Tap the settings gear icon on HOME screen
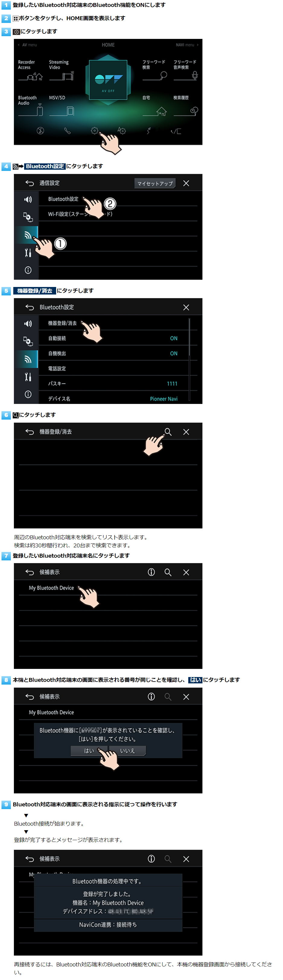This screenshot has width=283, height=980. coord(94,131)
